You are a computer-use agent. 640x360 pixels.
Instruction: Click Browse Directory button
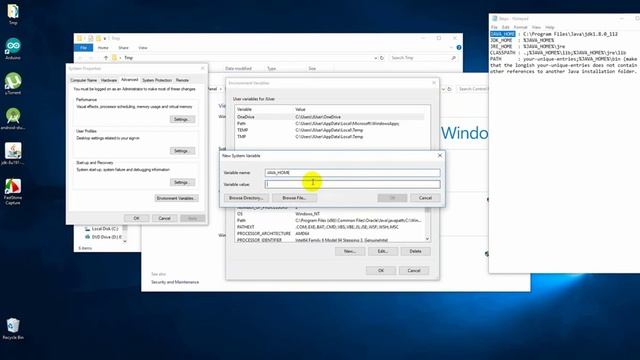[x=246, y=198]
